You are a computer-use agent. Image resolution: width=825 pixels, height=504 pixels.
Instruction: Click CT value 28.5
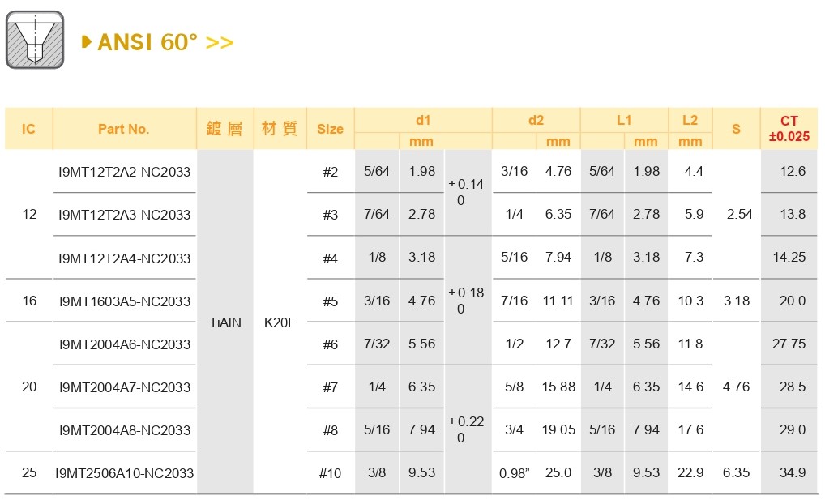coord(793,387)
